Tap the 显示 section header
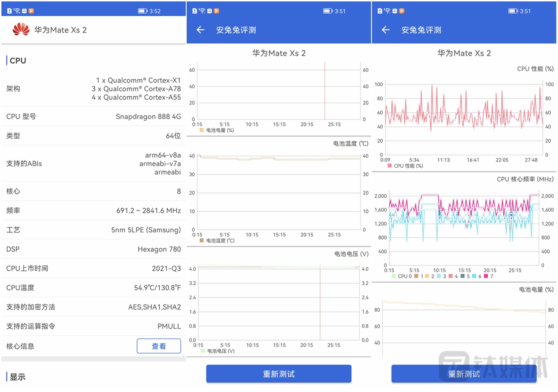This screenshot has width=558, height=392. [18, 377]
